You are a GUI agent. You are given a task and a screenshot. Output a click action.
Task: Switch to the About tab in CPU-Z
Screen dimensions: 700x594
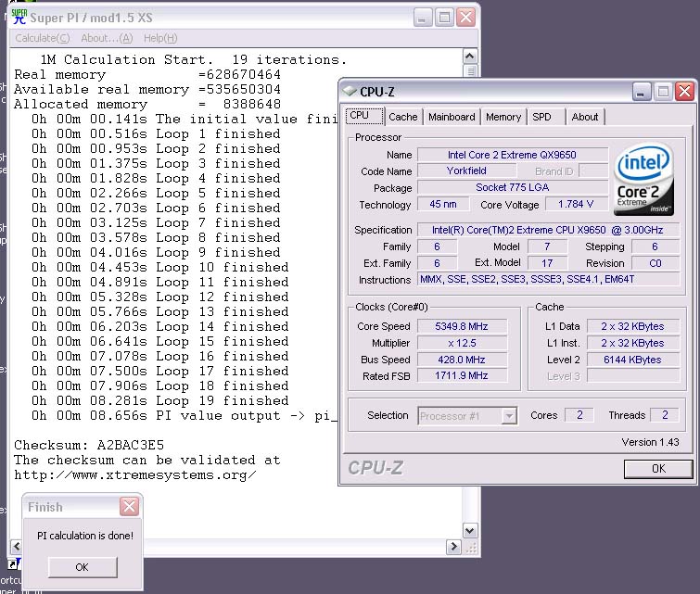coord(585,117)
